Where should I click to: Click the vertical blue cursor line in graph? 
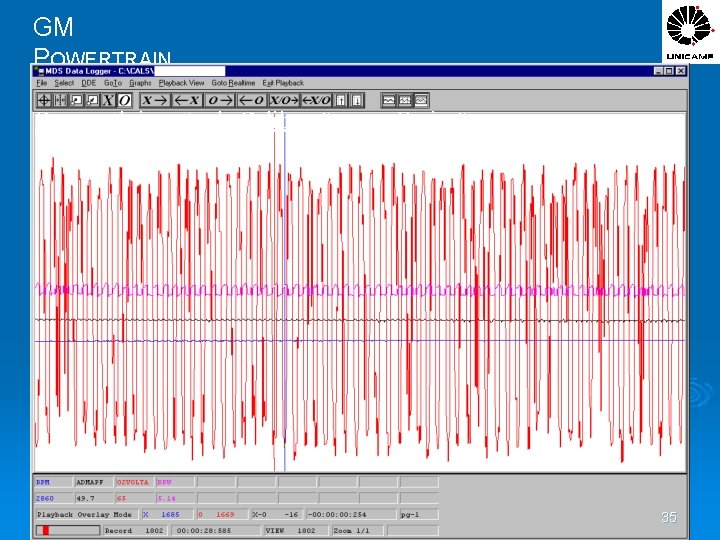pyautogui.click(x=285, y=294)
